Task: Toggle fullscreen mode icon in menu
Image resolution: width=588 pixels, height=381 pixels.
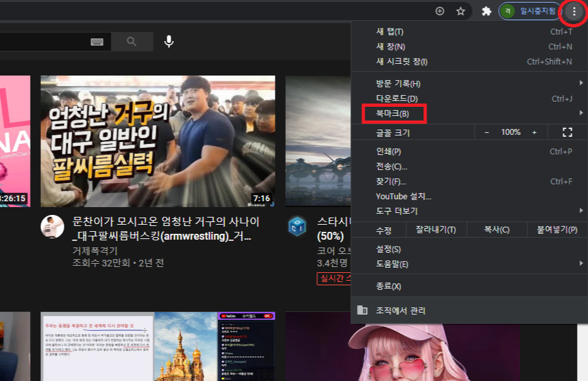Action: [x=567, y=132]
